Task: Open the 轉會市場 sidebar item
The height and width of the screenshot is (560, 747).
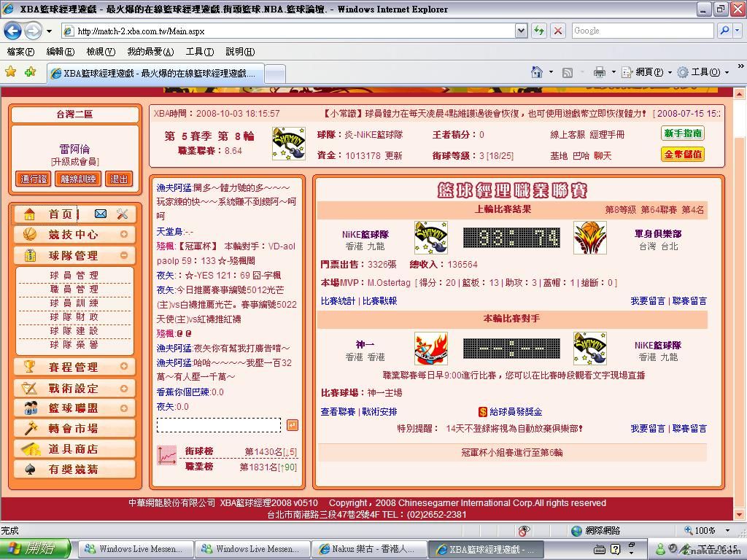Action: pyautogui.click(x=75, y=429)
